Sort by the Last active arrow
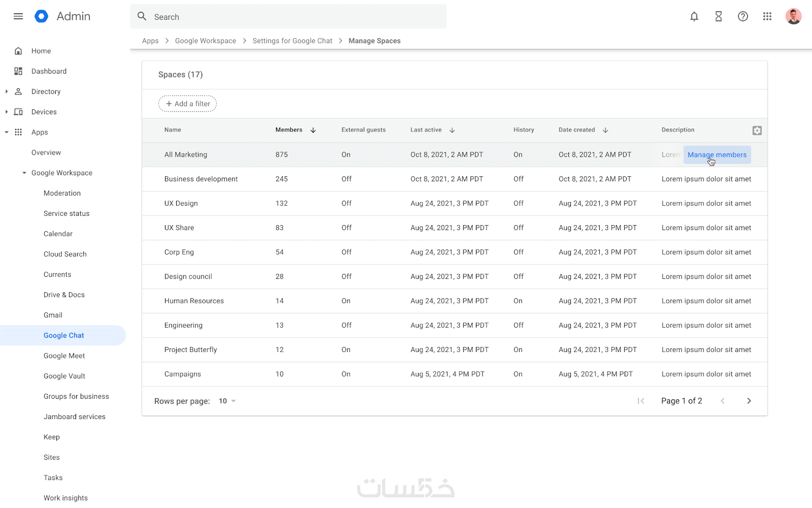The width and height of the screenshot is (812, 508). tap(452, 130)
